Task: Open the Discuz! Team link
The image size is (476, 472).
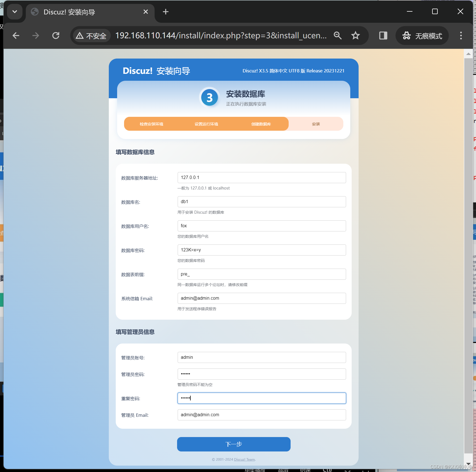Action: click(244, 460)
